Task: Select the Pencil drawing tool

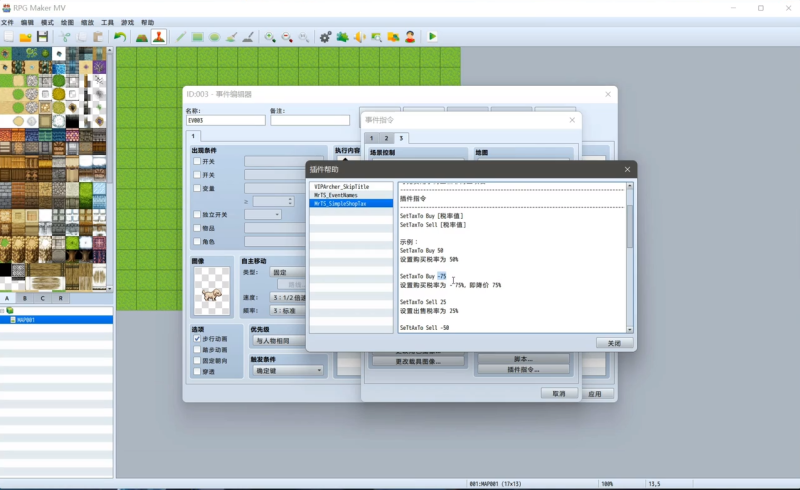Action: (x=181, y=37)
